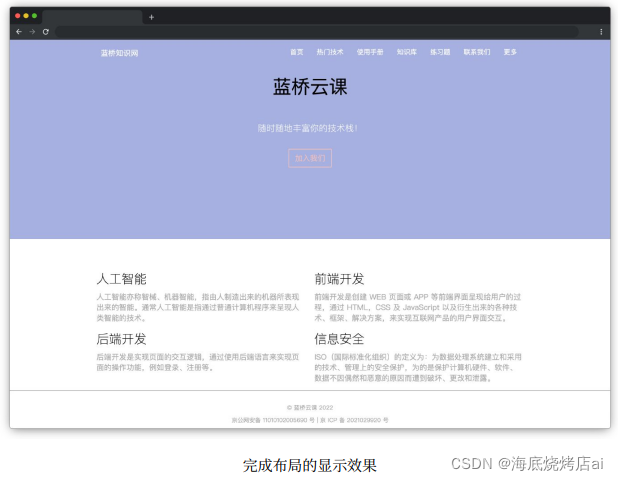Click the 蓝桥知识网 site logo text
This screenshot has width=618, height=481.
point(119,53)
